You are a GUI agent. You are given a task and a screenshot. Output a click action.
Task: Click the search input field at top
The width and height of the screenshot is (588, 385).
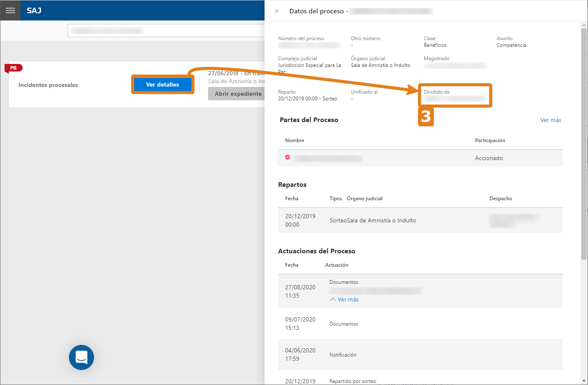point(166,31)
